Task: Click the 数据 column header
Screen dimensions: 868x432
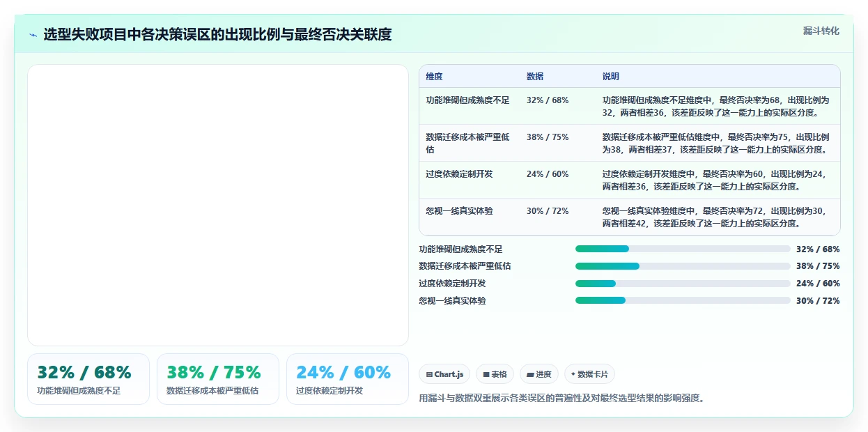Action: 535,77
